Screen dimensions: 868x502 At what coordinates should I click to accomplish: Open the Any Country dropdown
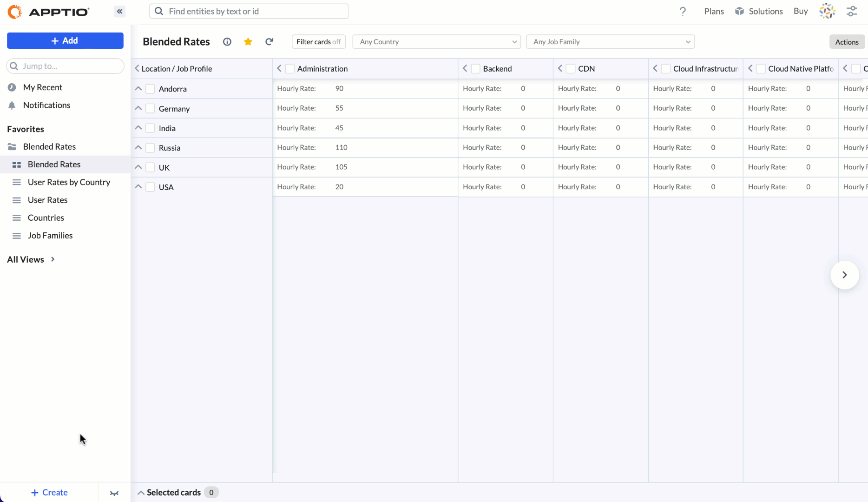coord(436,41)
